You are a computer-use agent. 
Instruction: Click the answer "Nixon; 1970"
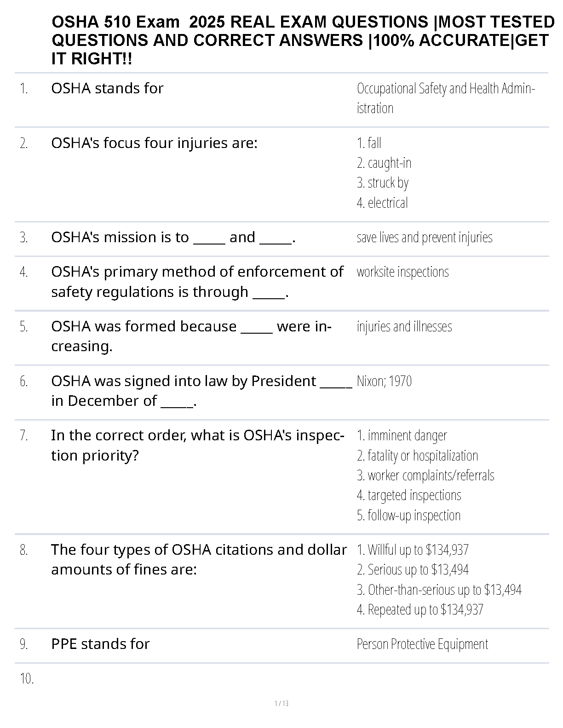(x=384, y=381)
